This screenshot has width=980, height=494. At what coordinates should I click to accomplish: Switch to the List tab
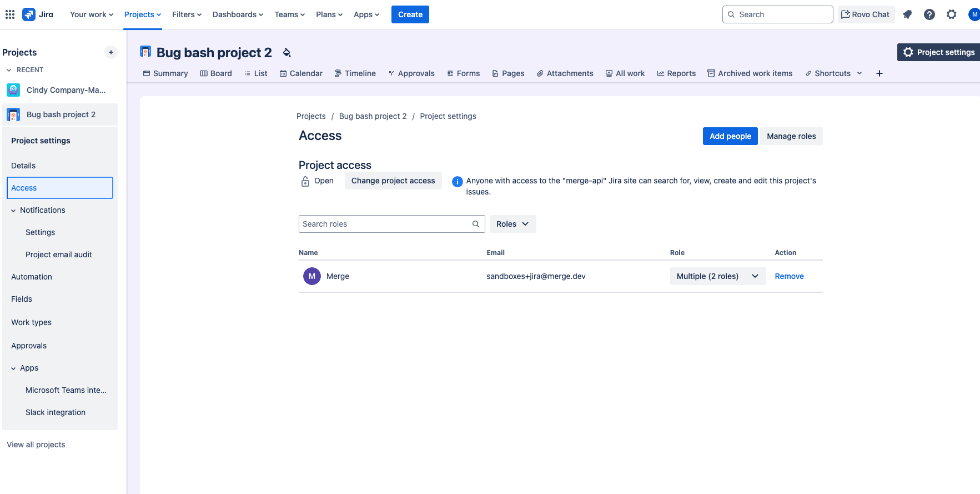click(256, 73)
